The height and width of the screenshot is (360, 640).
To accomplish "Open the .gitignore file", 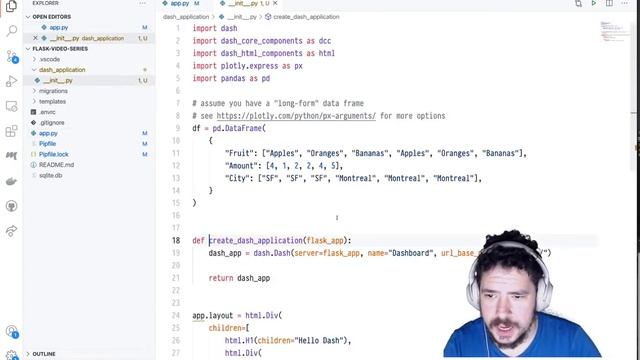I will tap(52, 123).
